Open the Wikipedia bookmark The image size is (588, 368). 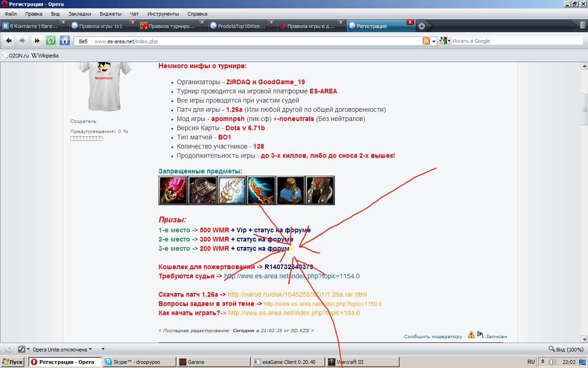(45, 56)
